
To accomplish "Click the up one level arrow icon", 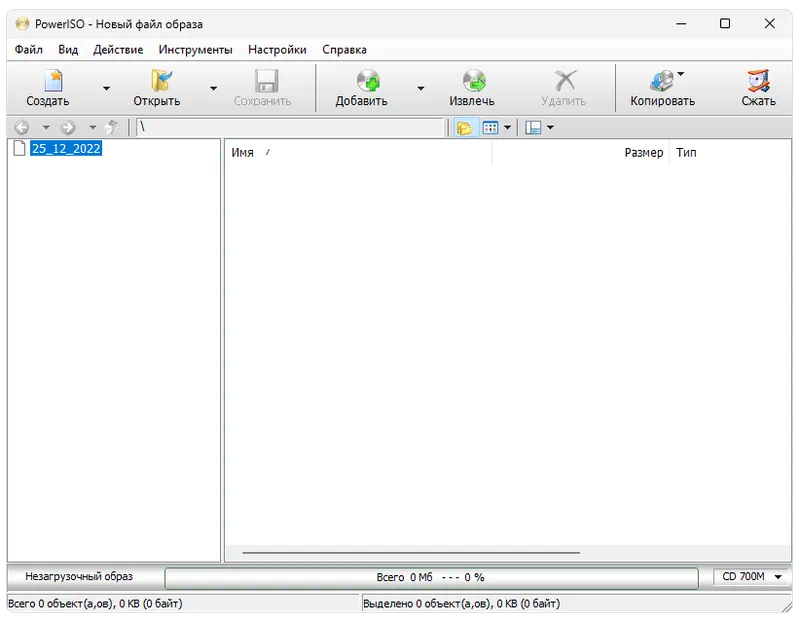I will point(112,127).
